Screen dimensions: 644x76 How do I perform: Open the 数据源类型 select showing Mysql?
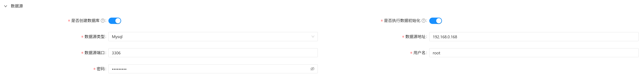pos(213,37)
